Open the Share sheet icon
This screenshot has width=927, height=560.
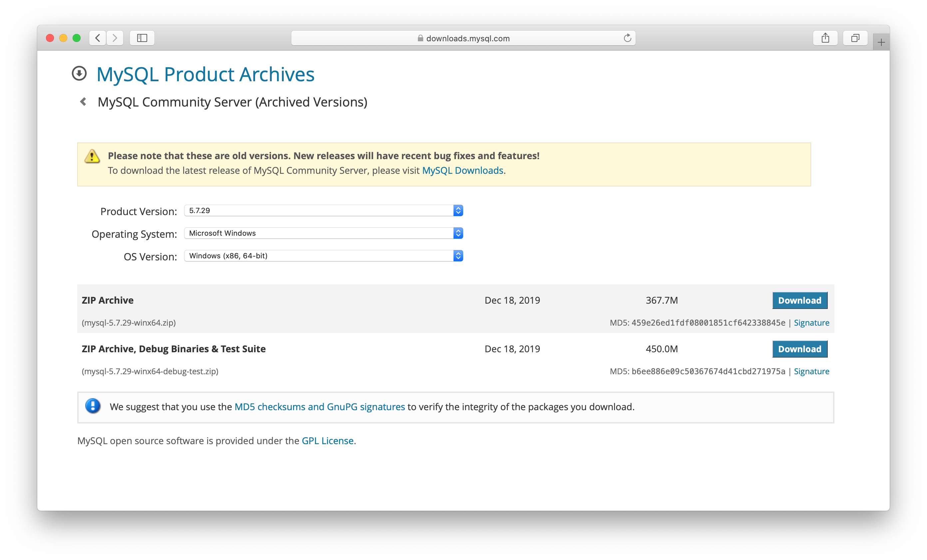pos(825,38)
